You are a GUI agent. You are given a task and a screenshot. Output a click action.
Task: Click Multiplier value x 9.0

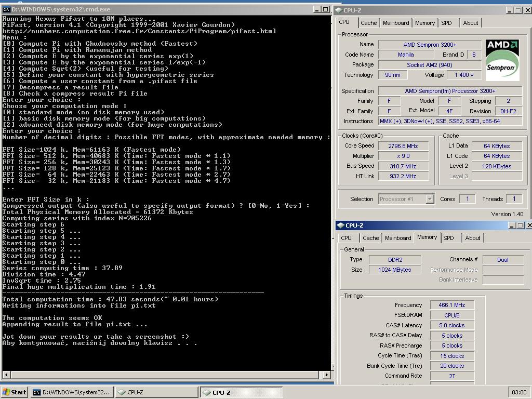pos(403,156)
